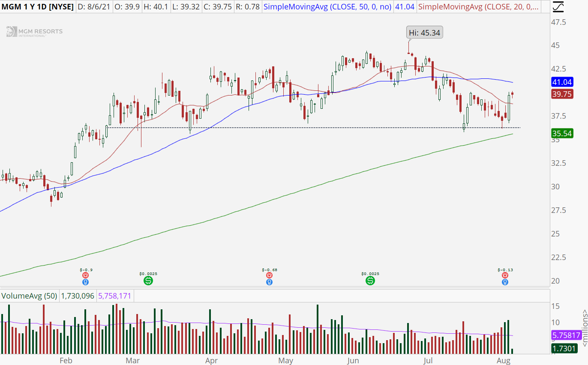Screen dimensions: 588x365
Task: Open the lightbulb icon under the $-0.13 earnings
Action: [505, 282]
